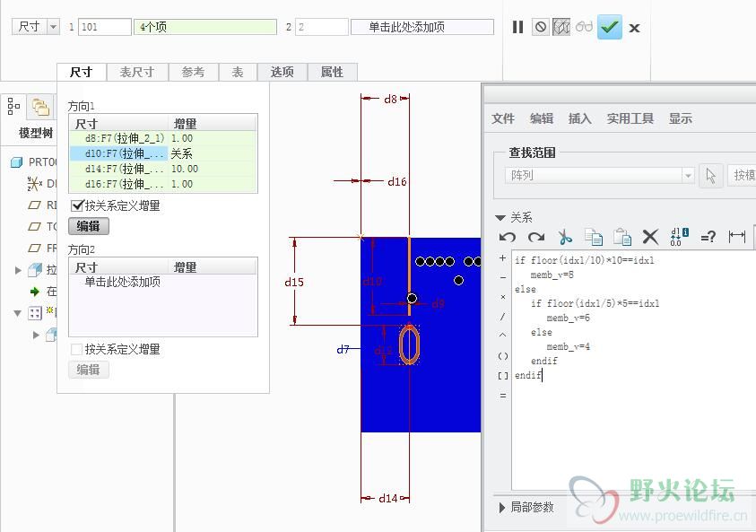Check direction 2 define increment by relation
Viewport: 756px width, 532px height.
click(x=76, y=349)
